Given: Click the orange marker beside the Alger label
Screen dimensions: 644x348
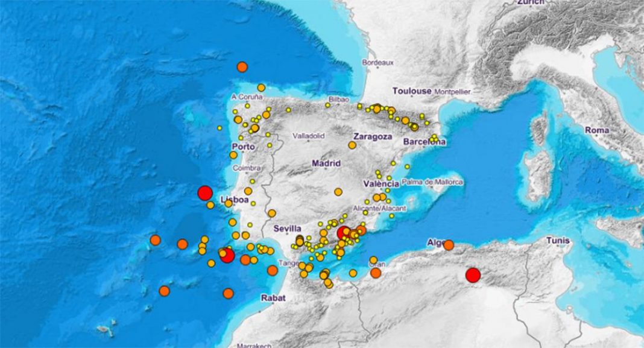Looking at the screenshot, I should [449, 245].
